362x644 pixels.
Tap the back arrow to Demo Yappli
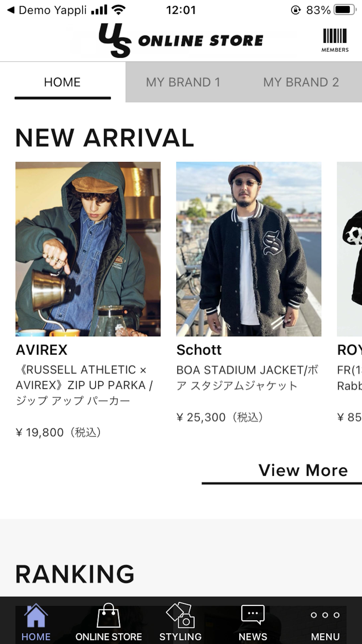(x=10, y=10)
